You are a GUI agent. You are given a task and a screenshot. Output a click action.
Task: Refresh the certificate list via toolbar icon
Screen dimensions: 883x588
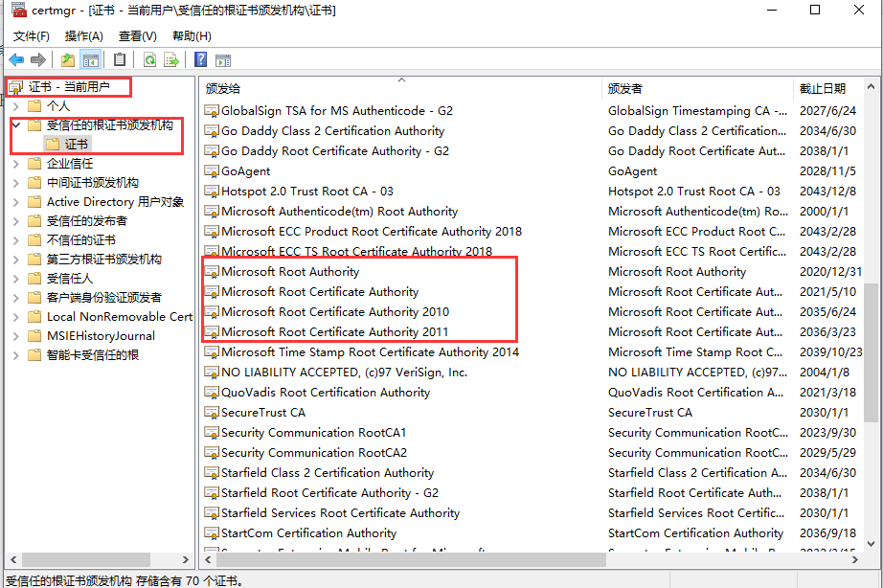click(x=149, y=59)
